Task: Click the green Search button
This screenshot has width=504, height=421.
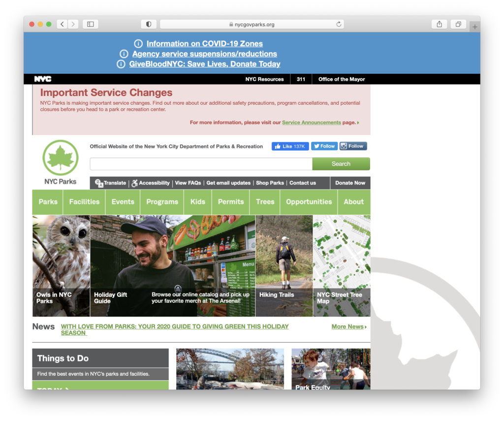Action: (x=341, y=163)
